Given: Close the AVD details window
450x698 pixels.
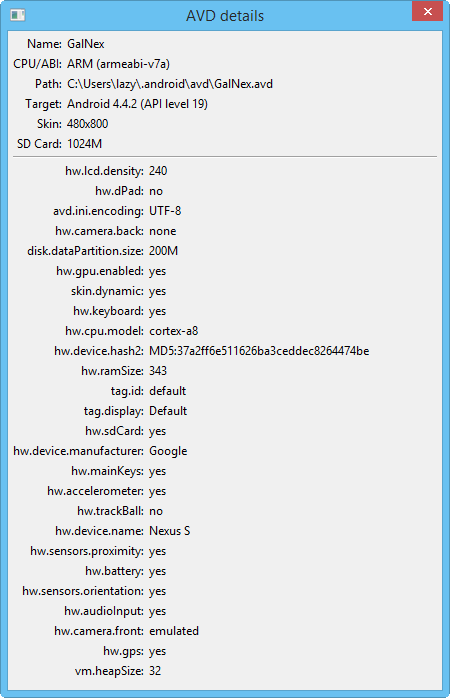Looking at the screenshot, I should pyautogui.click(x=427, y=11).
